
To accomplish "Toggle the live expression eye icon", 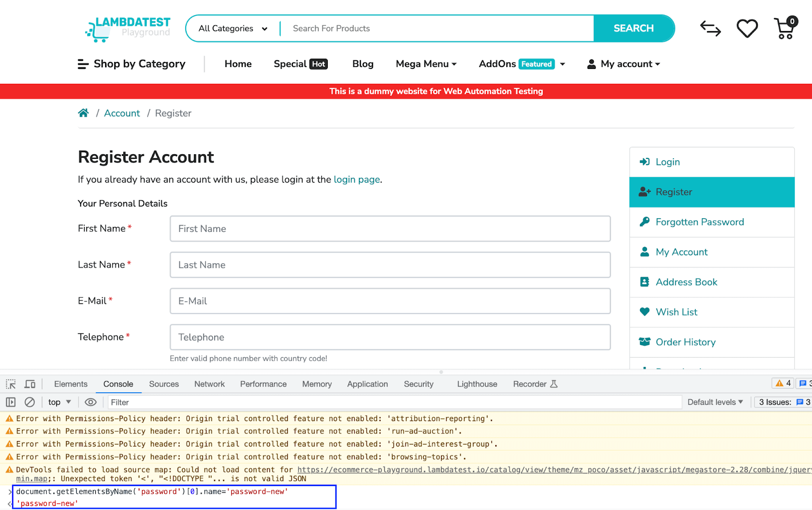I will coord(90,402).
